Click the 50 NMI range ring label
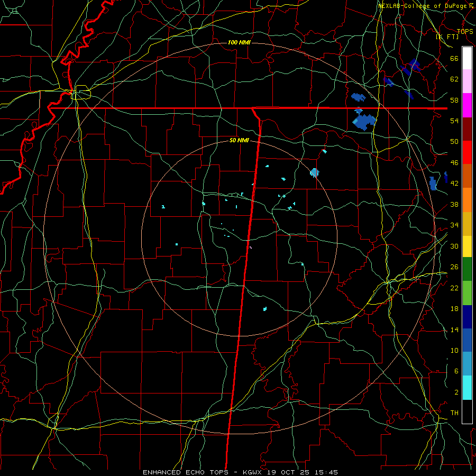 pos(239,140)
